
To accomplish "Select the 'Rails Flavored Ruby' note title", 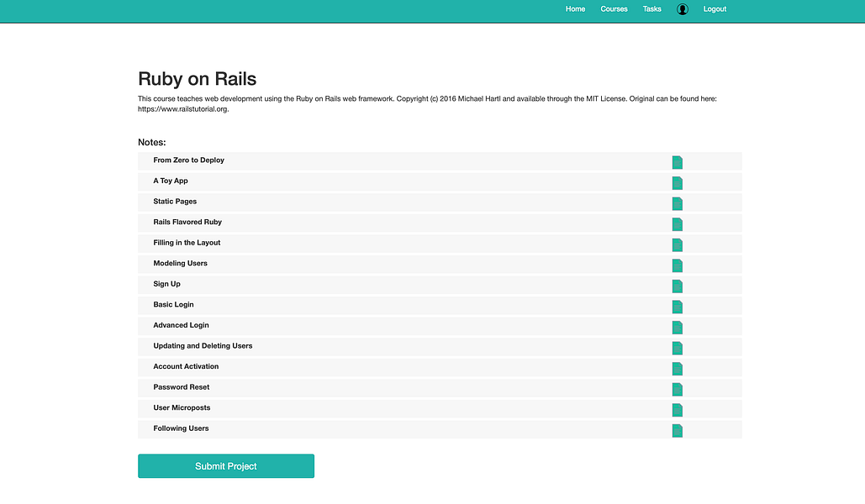I will 187,222.
